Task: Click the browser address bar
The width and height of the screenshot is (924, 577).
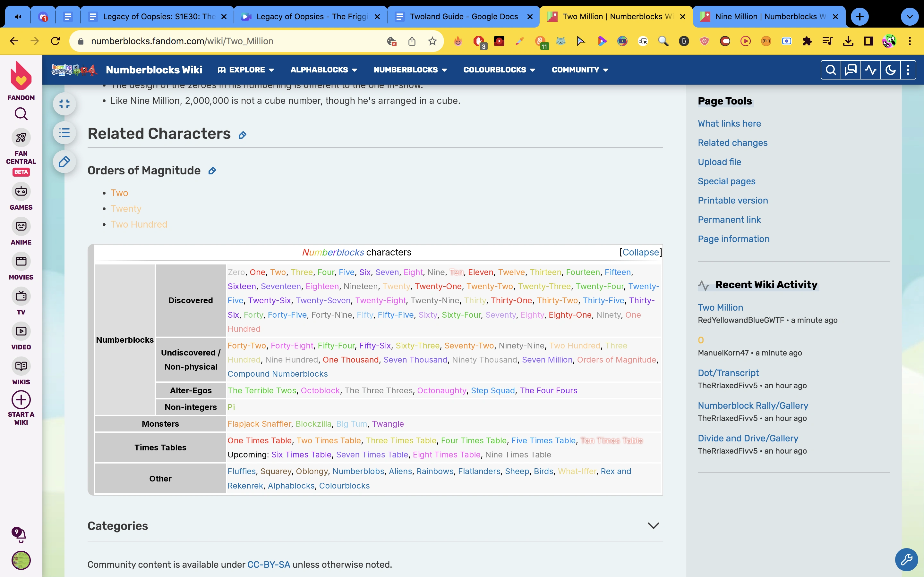Action: point(229,41)
